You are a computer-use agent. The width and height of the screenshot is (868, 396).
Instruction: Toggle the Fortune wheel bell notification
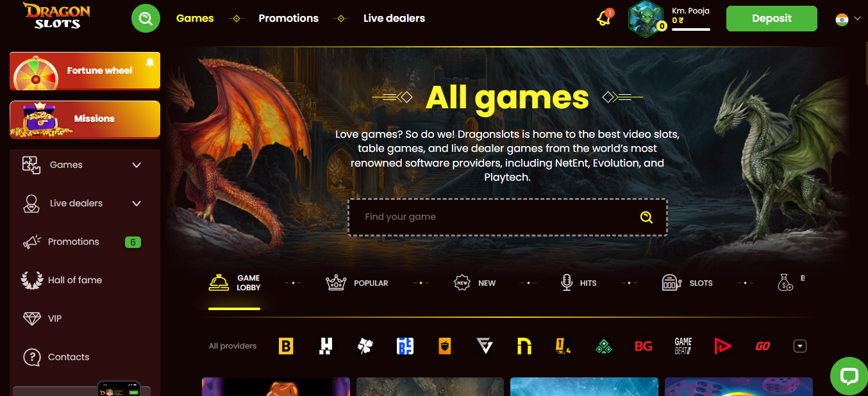point(150,62)
